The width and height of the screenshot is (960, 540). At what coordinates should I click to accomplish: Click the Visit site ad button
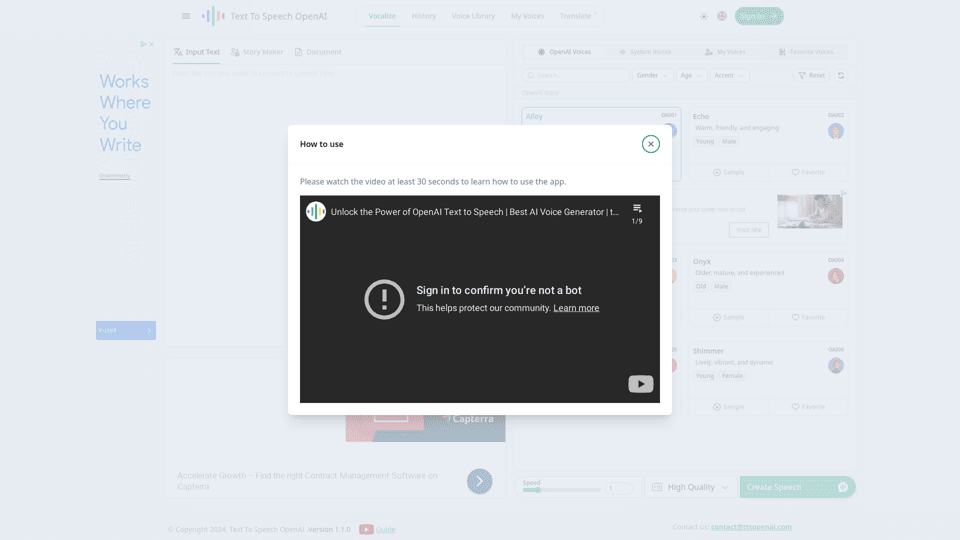748,230
